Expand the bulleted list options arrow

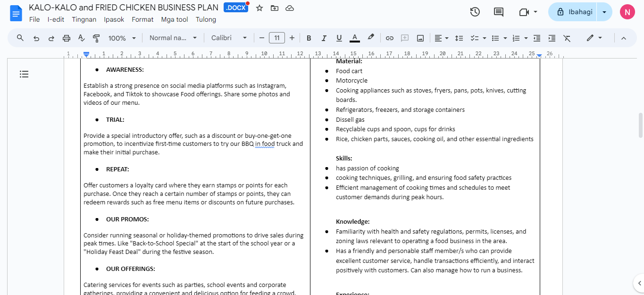click(x=505, y=38)
